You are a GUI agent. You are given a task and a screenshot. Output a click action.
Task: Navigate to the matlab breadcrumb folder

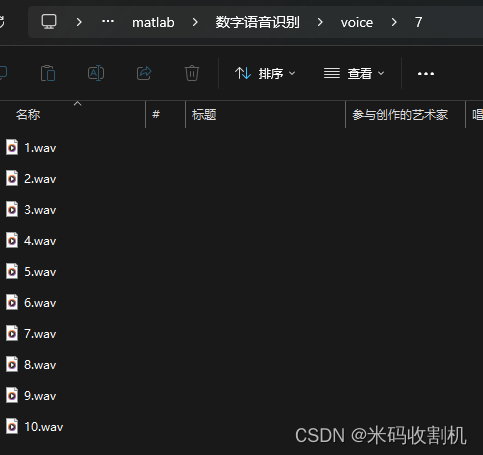point(153,23)
